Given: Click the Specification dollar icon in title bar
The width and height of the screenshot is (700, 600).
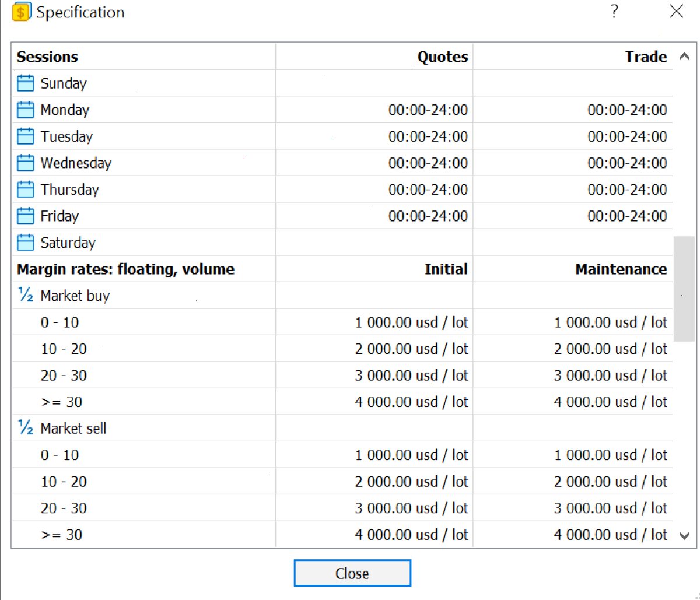Looking at the screenshot, I should (x=21, y=12).
